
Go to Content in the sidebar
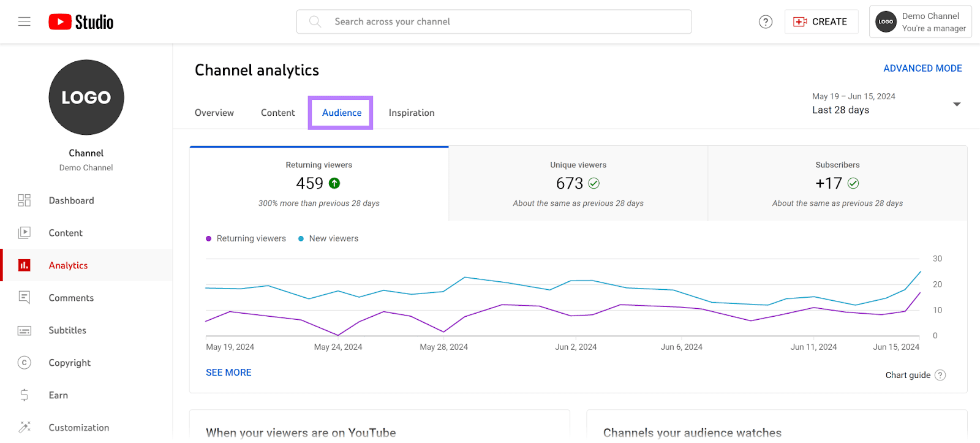tap(66, 233)
